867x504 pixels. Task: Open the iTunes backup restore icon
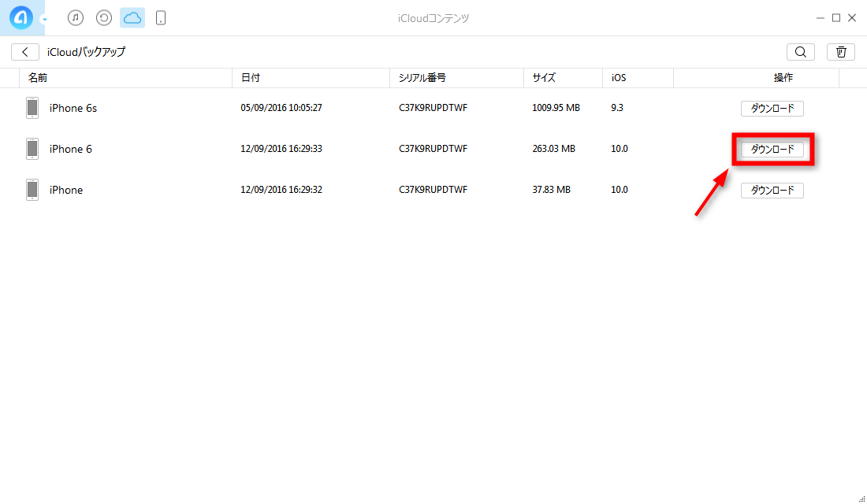point(104,17)
